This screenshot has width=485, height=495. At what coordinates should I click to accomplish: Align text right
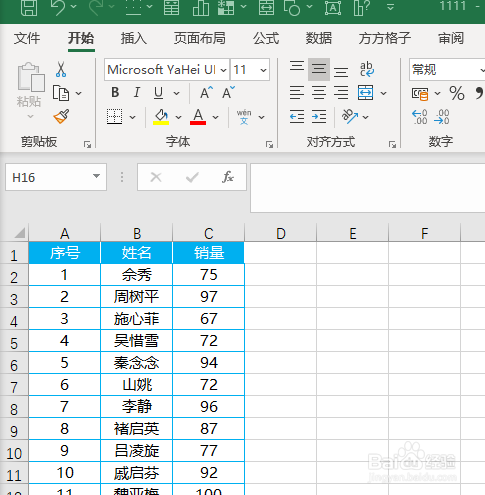341,93
